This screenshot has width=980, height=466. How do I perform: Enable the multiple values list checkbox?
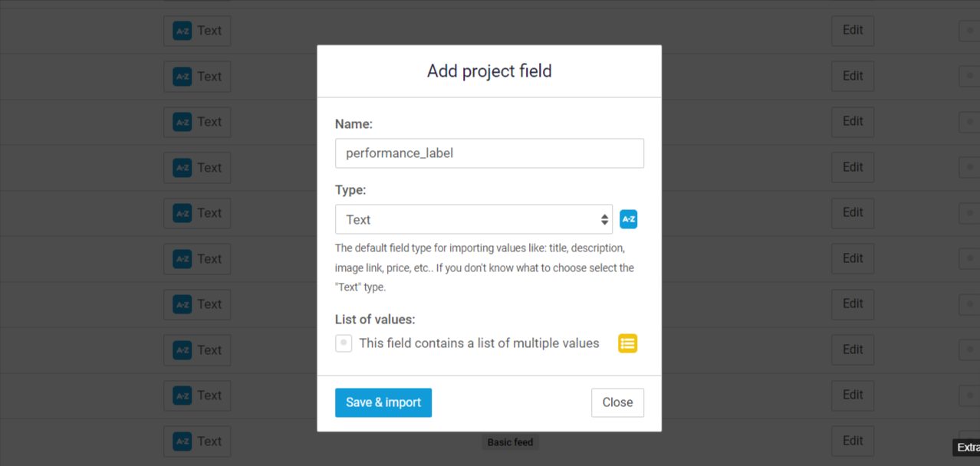point(344,343)
